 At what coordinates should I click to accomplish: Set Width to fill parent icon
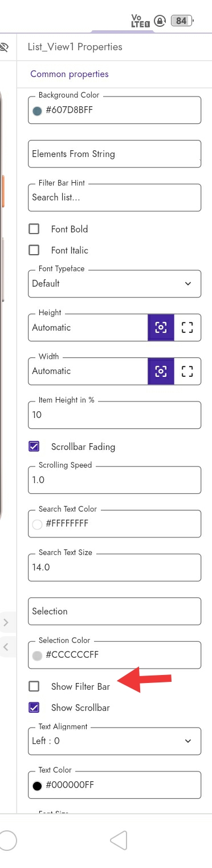[187, 371]
